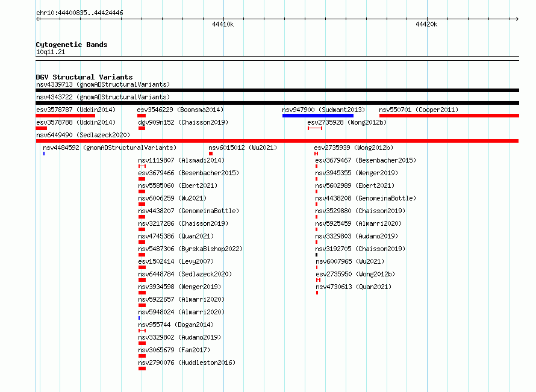Click the long red nsv6449490 bar
The height and width of the screenshot is (392, 536).
point(277,141)
